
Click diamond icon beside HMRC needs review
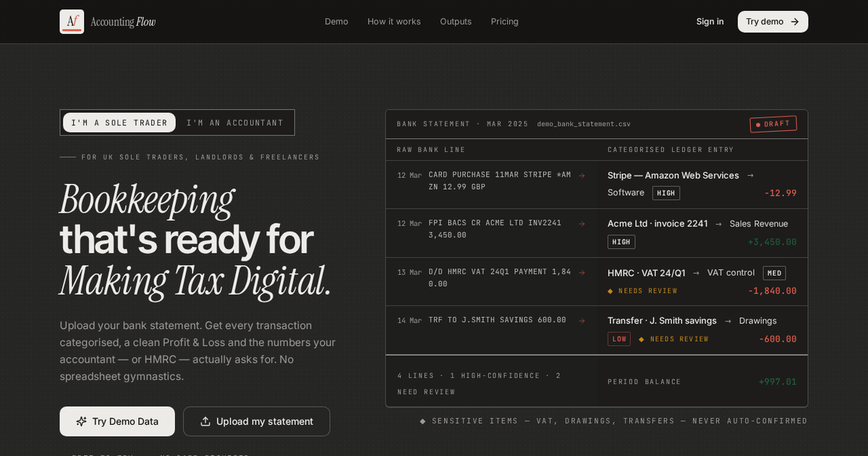[610, 291]
